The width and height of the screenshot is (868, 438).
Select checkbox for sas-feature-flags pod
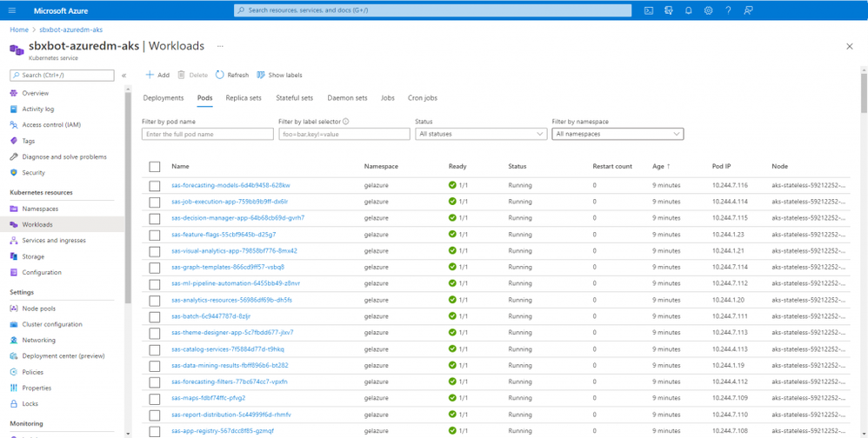155,235
